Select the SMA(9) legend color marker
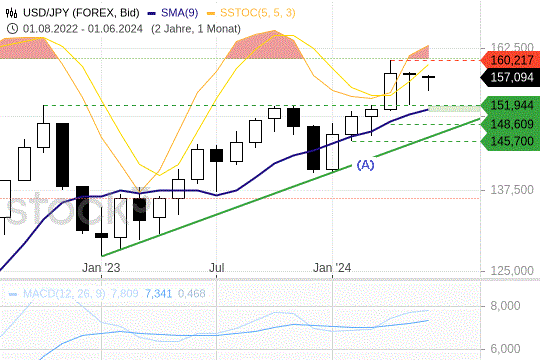Viewport: 540px width, 360px height. [x=152, y=13]
